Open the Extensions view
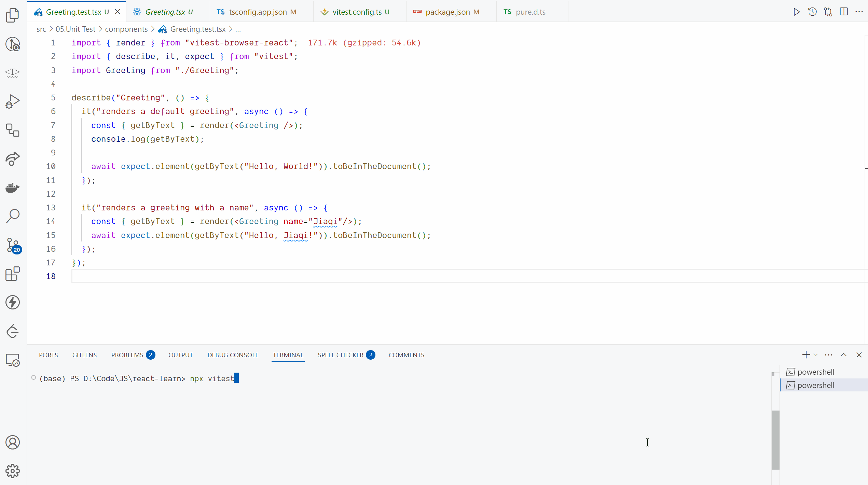Screen dimensions: 868x485 click(x=13, y=274)
